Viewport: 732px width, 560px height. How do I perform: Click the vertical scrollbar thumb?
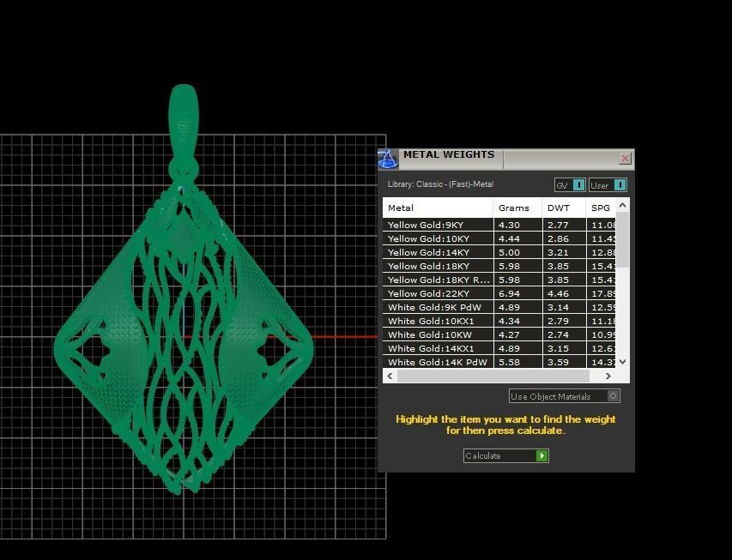coord(622,240)
